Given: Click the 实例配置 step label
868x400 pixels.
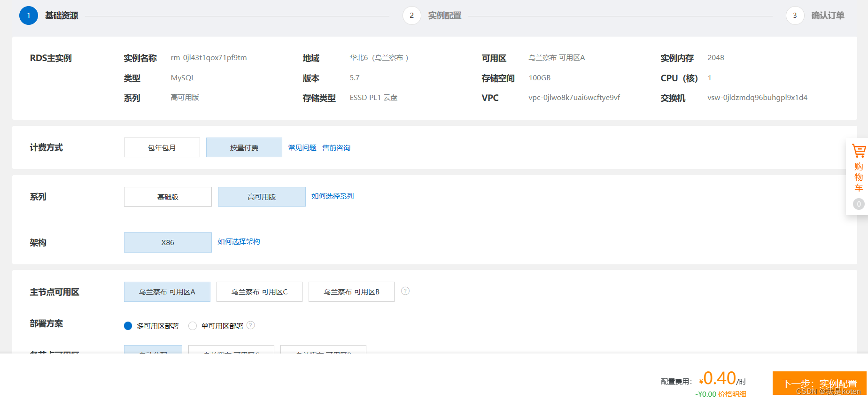Looking at the screenshot, I should click(445, 15).
